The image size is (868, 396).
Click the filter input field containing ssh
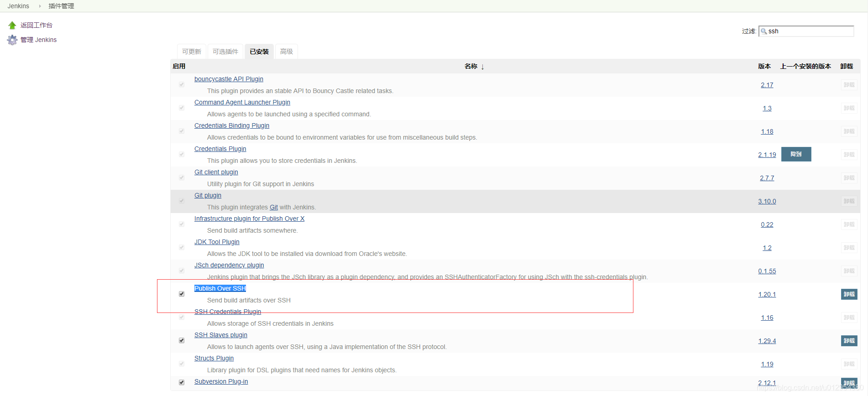(x=806, y=31)
